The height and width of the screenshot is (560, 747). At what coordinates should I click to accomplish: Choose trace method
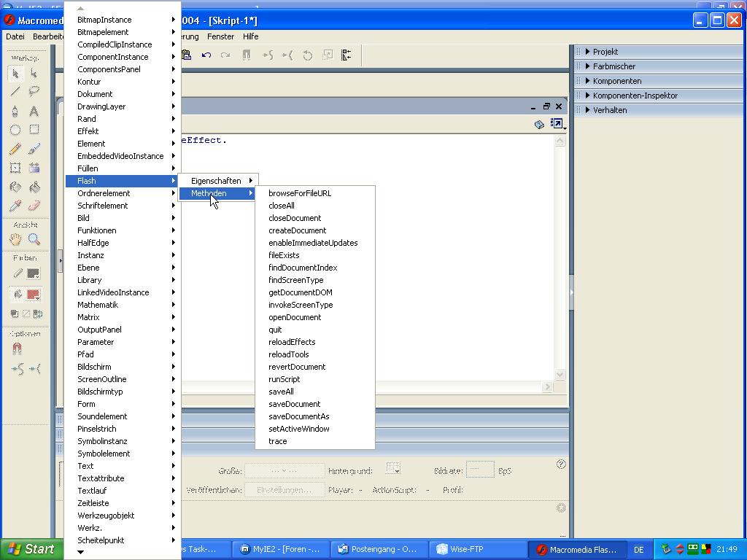(315, 441)
